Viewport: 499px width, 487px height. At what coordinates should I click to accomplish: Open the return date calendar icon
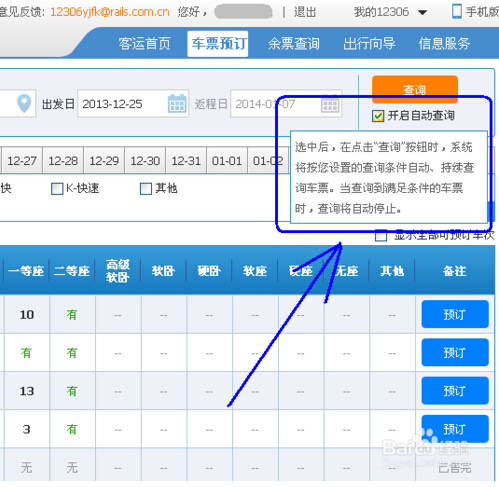(330, 105)
